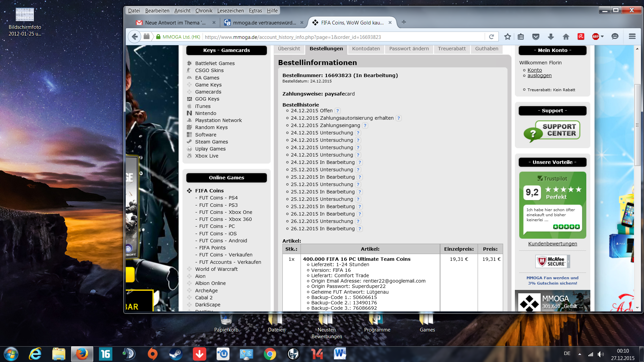Click the bookmark star icon
Screen dimensions: 644x362
(x=507, y=37)
